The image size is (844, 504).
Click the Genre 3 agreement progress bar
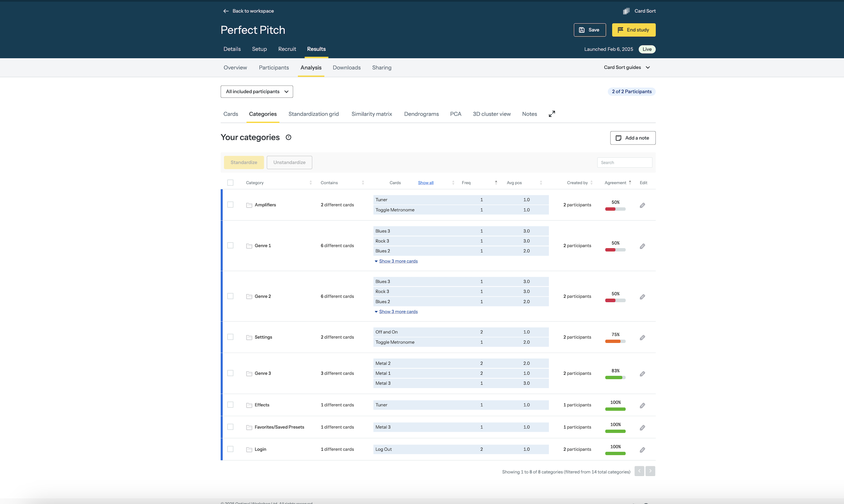click(615, 377)
